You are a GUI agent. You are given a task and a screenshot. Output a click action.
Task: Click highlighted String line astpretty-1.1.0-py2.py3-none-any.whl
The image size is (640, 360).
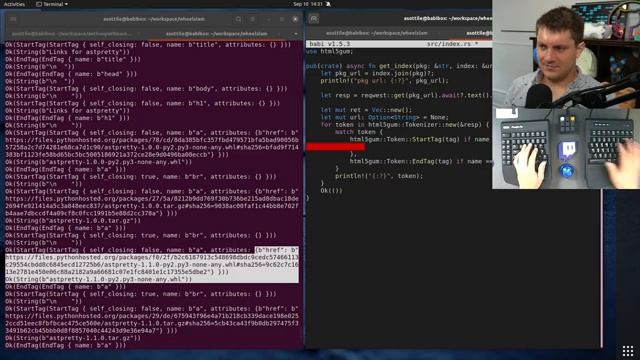click(x=98, y=280)
